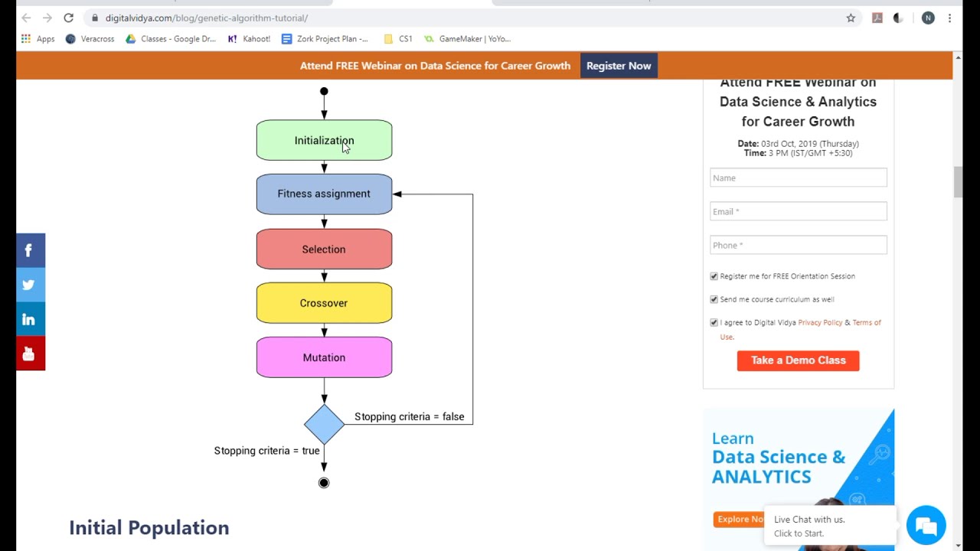Click the blue decision diamond
Screen dimensions: 980x551
(324, 424)
